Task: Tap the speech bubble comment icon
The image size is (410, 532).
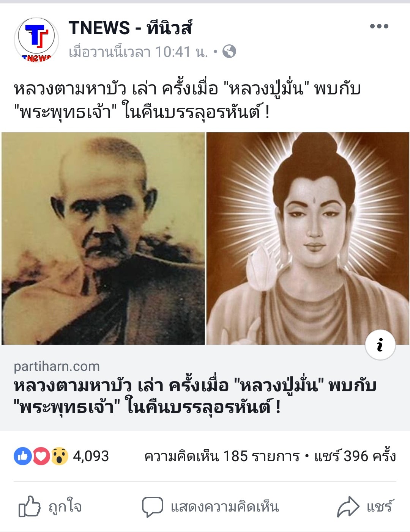Action: [x=153, y=507]
